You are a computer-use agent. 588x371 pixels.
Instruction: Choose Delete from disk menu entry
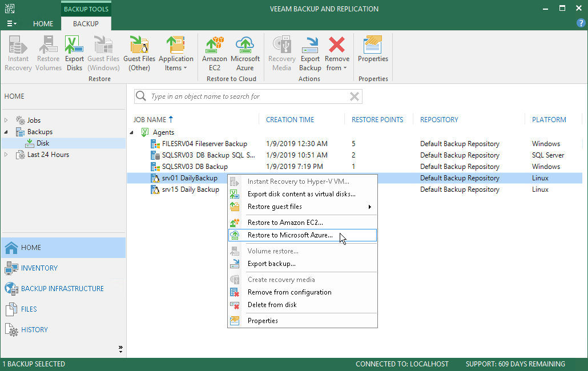click(x=302, y=305)
